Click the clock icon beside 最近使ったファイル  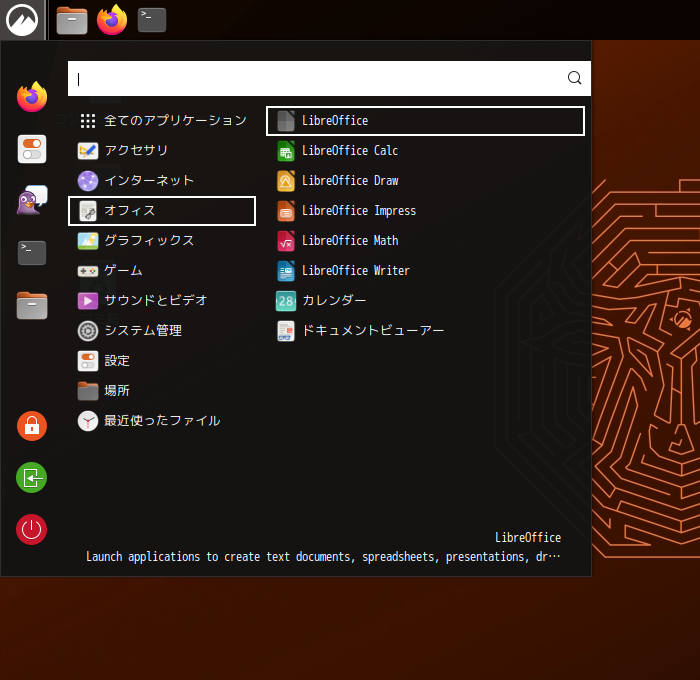click(88, 421)
